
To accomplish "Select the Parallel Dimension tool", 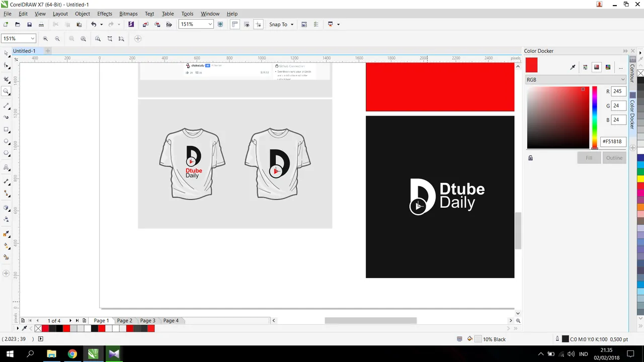I will click(x=6, y=181).
